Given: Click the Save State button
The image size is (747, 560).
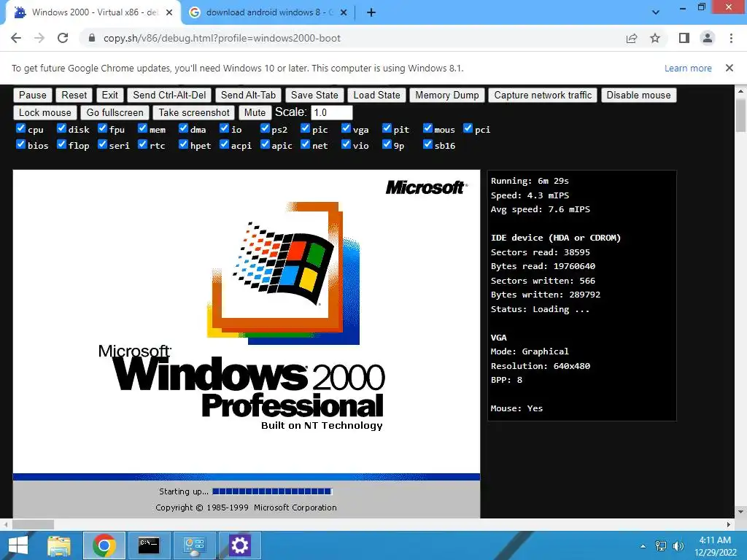Looking at the screenshot, I should [x=314, y=96].
